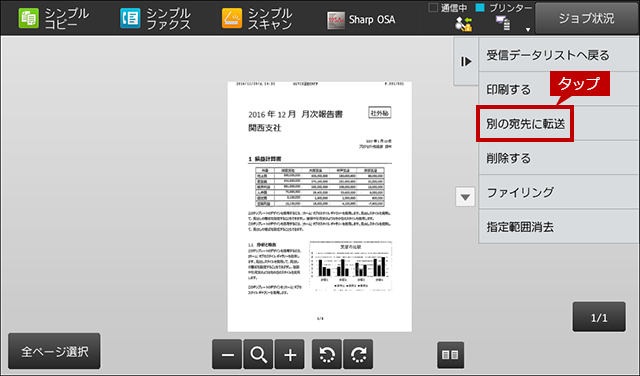Collapse the action panel arrow

tap(466, 62)
